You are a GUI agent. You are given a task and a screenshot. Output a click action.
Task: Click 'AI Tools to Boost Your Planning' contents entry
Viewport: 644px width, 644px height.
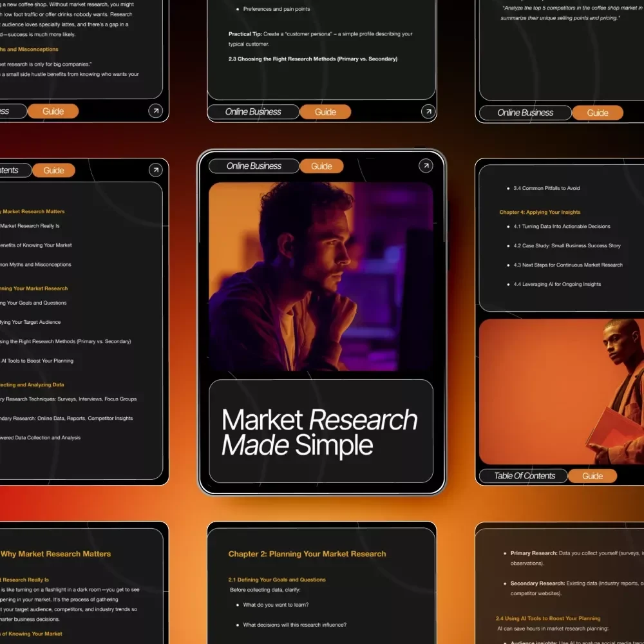point(37,361)
